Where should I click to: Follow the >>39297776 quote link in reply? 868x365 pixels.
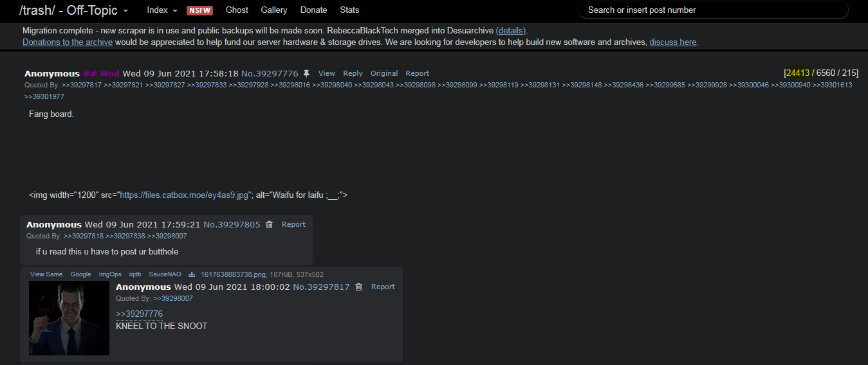point(139,314)
